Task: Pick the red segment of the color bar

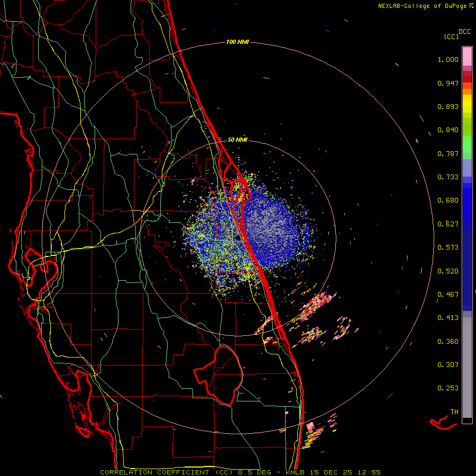Action: coord(467,79)
